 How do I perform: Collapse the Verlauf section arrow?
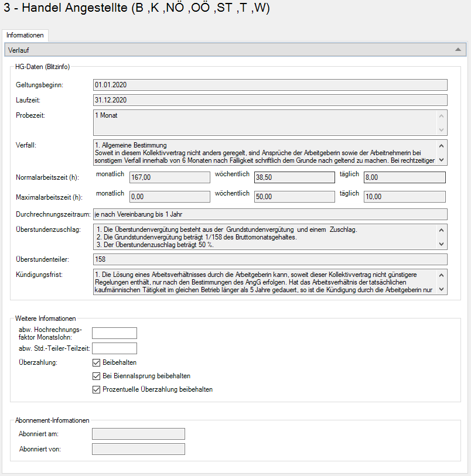point(458,50)
